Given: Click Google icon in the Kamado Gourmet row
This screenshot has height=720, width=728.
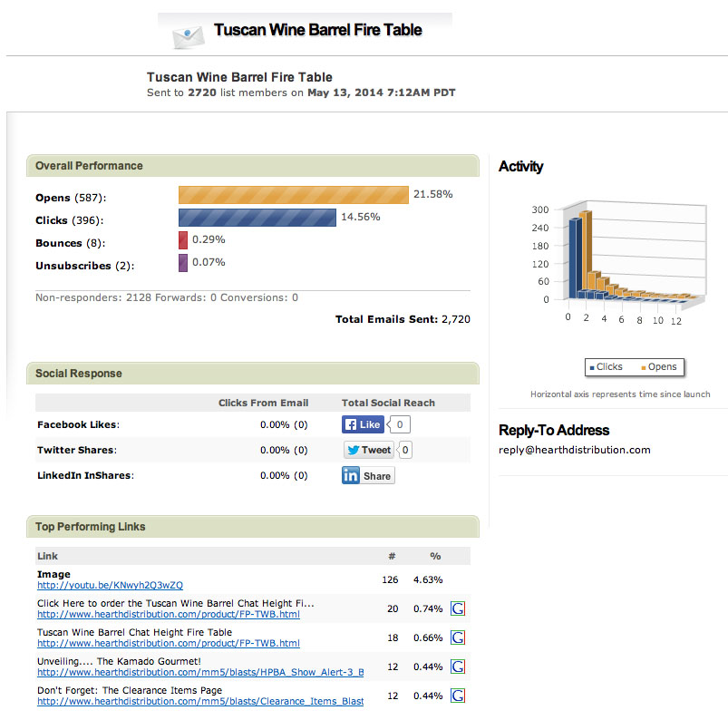Looking at the screenshot, I should coord(458,666).
